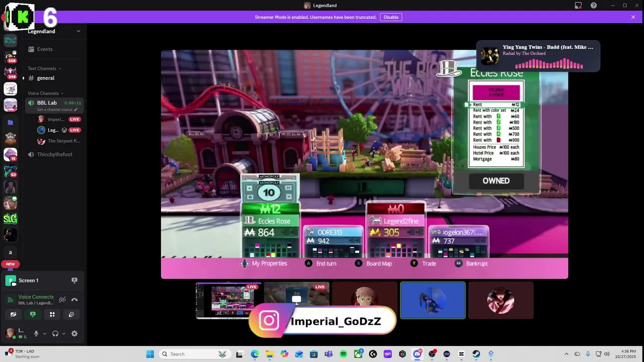Open Discord User Settings gear
The height and width of the screenshot is (362, 644).
coord(74,333)
